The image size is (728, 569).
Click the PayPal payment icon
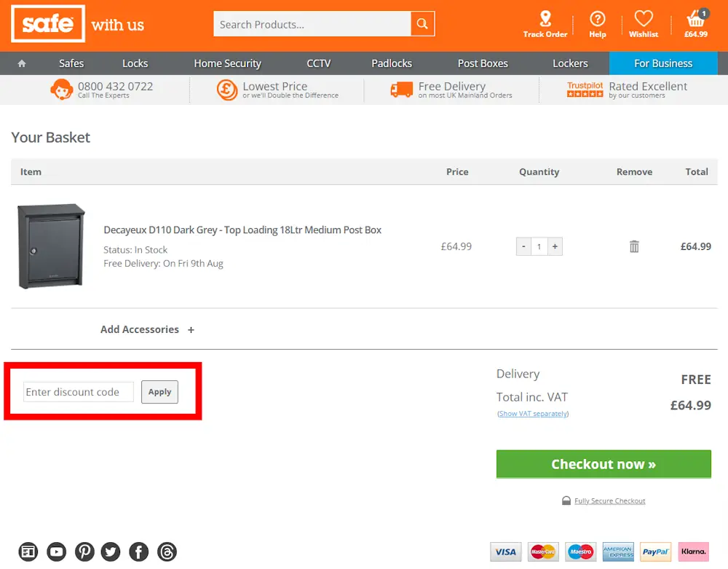(x=656, y=552)
